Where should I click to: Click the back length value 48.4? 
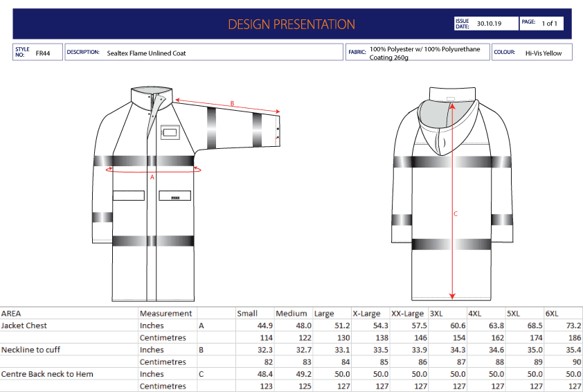(x=265, y=374)
